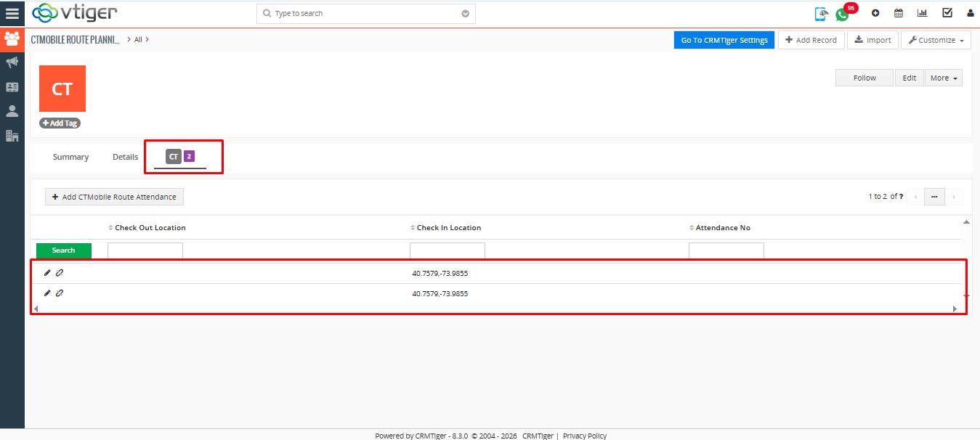Focus the Attendance No filter field
This screenshot has width=980, height=440.
coord(726,250)
